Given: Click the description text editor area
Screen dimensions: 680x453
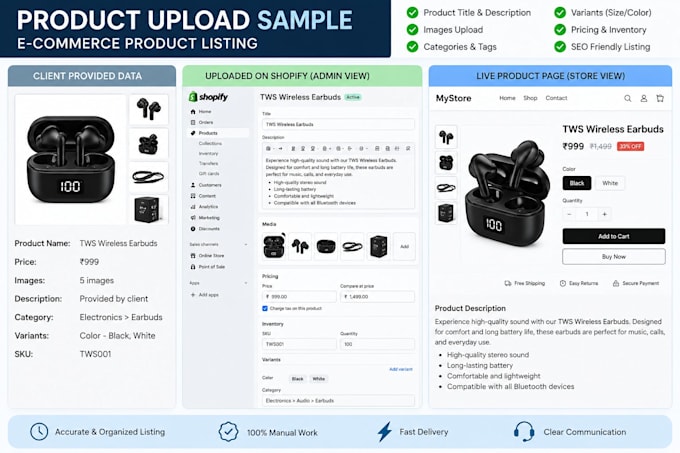Looking at the screenshot, I should pos(338,181).
